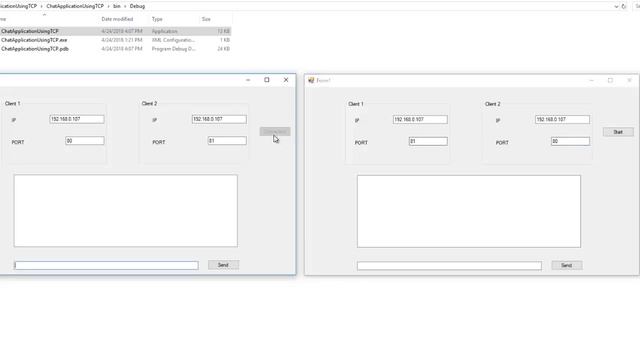Select ChatApplicationUsingTCP application file

point(30,31)
